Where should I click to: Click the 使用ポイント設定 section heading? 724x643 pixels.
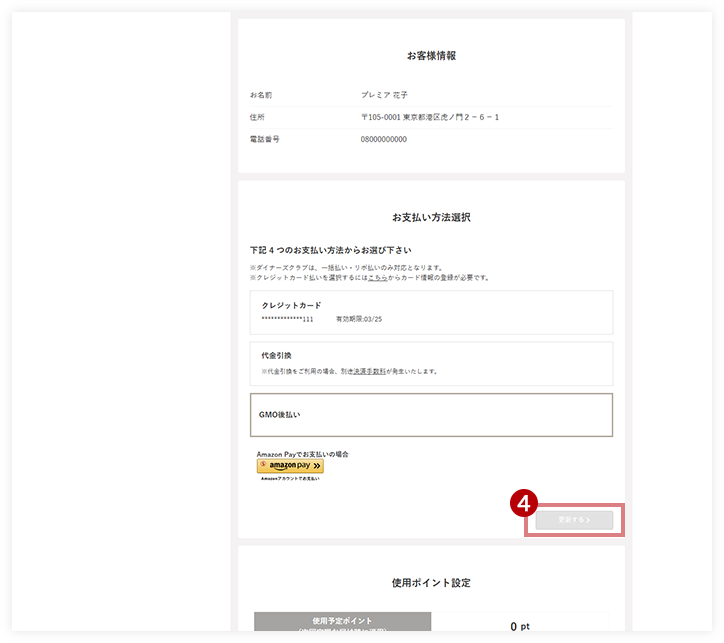431,583
